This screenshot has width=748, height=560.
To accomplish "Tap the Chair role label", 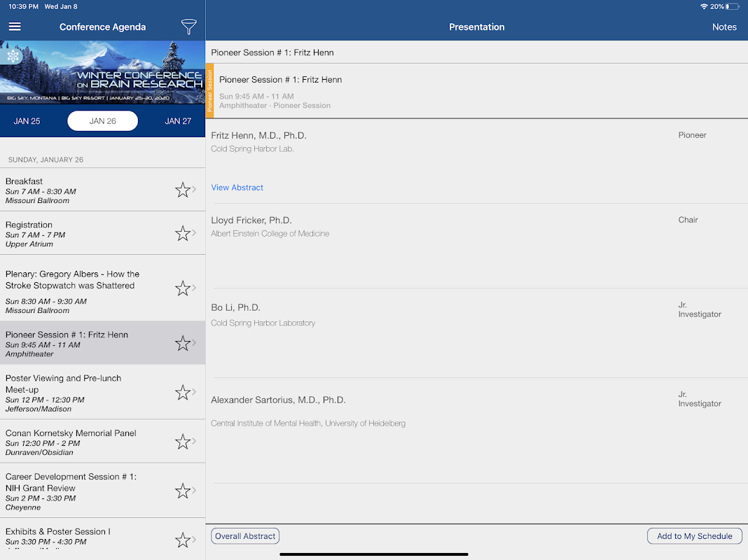I will tap(688, 220).
